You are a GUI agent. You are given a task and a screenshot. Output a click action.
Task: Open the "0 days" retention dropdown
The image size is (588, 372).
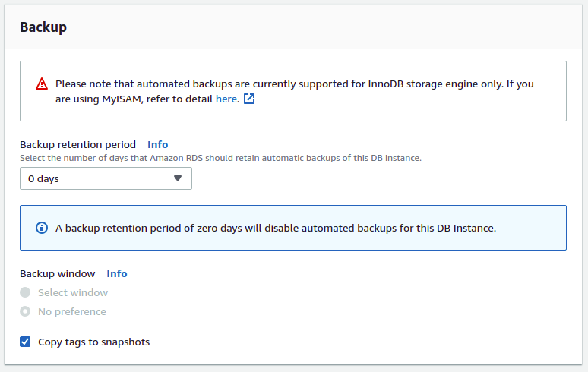click(106, 178)
